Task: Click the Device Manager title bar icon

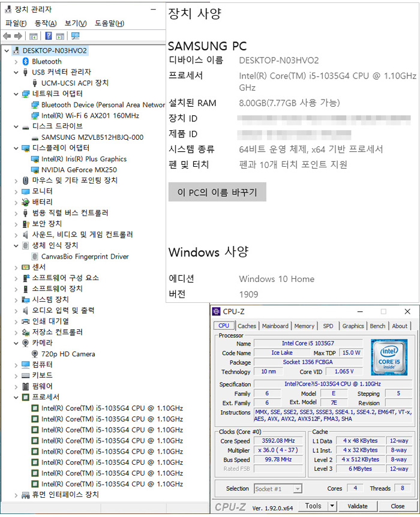Action: pyautogui.click(x=8, y=9)
